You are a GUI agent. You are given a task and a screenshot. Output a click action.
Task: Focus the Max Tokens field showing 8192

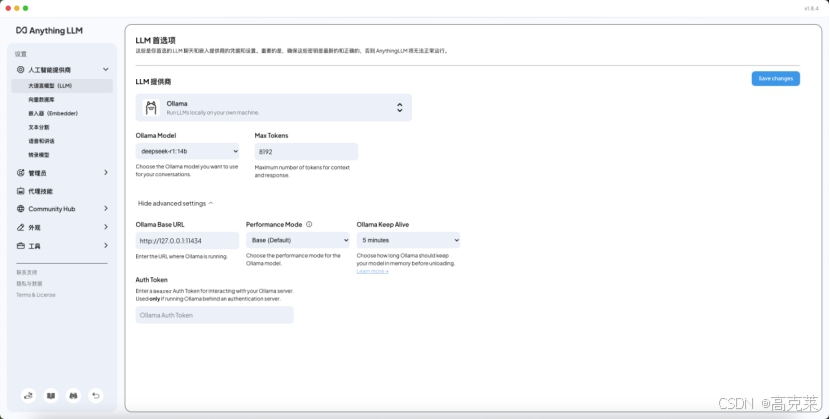[x=306, y=151]
